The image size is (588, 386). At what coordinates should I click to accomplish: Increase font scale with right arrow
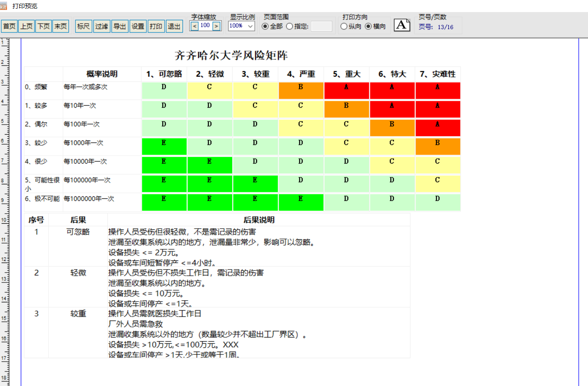pyautogui.click(x=216, y=26)
